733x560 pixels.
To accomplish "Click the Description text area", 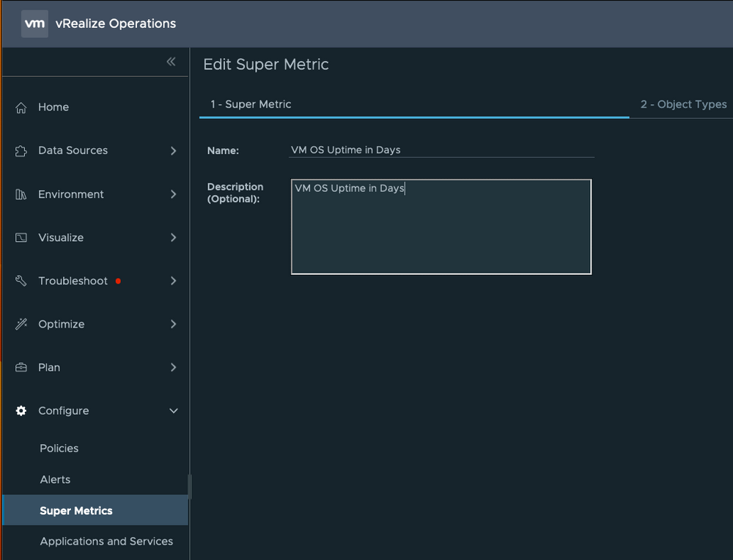I will point(441,226).
